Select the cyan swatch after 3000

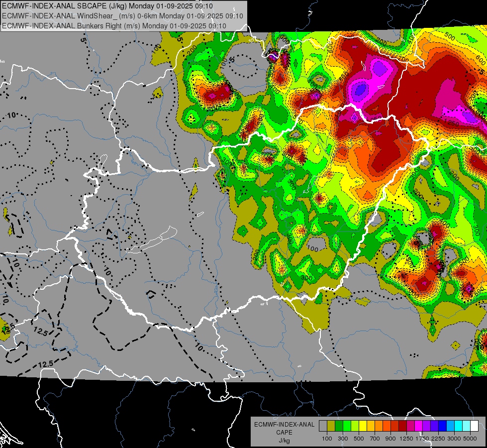[x=459, y=426]
